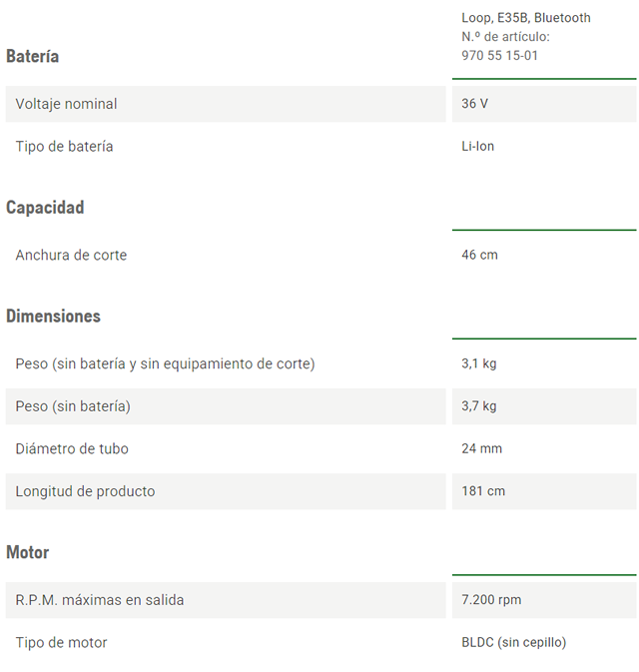639x672 pixels.
Task: Select the 7.200 rpm value cell
Action: click(x=491, y=600)
